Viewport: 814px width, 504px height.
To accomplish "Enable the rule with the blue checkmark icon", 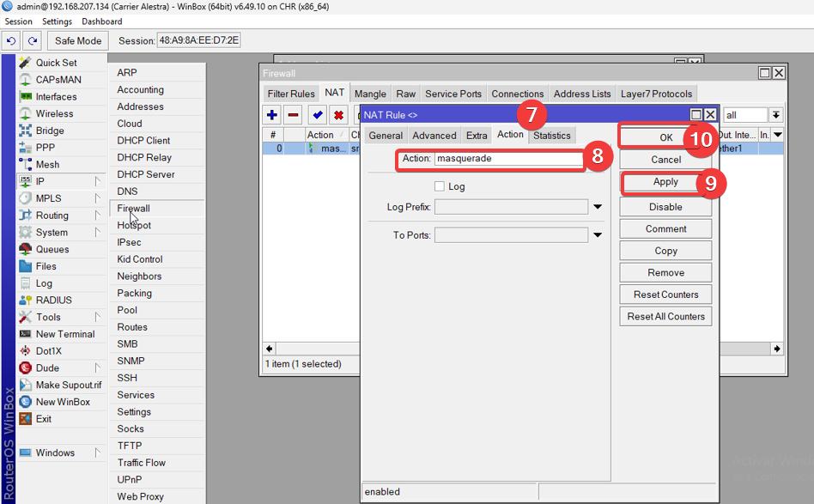I will click(318, 114).
